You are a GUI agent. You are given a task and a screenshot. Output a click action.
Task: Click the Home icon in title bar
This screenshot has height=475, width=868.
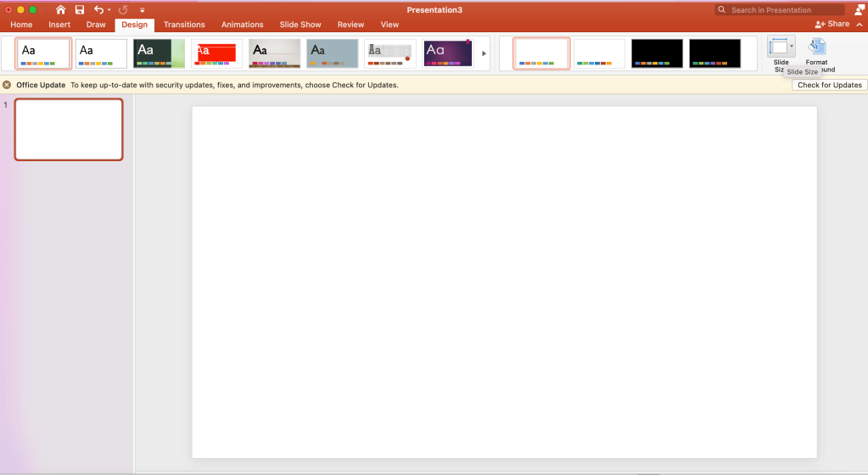60,9
